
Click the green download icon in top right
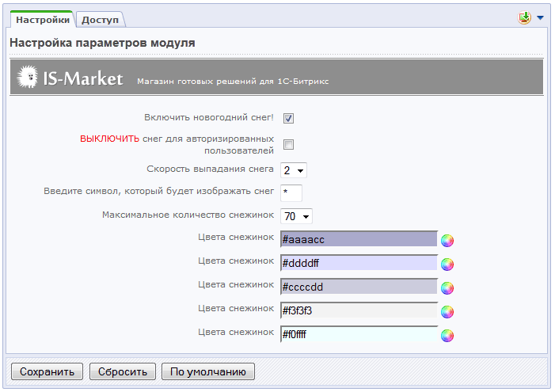[524, 17]
